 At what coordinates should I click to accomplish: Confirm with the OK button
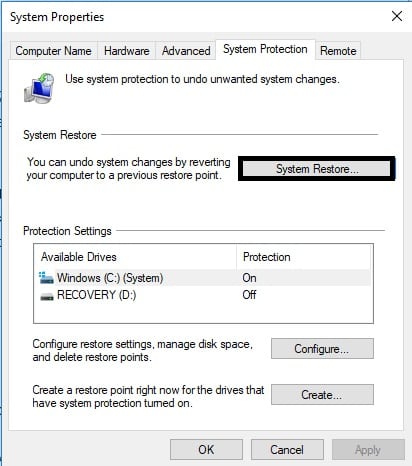click(x=206, y=450)
